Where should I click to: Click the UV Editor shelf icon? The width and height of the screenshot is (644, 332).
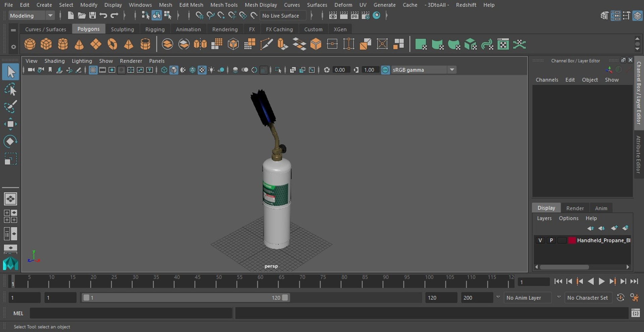tap(503, 44)
